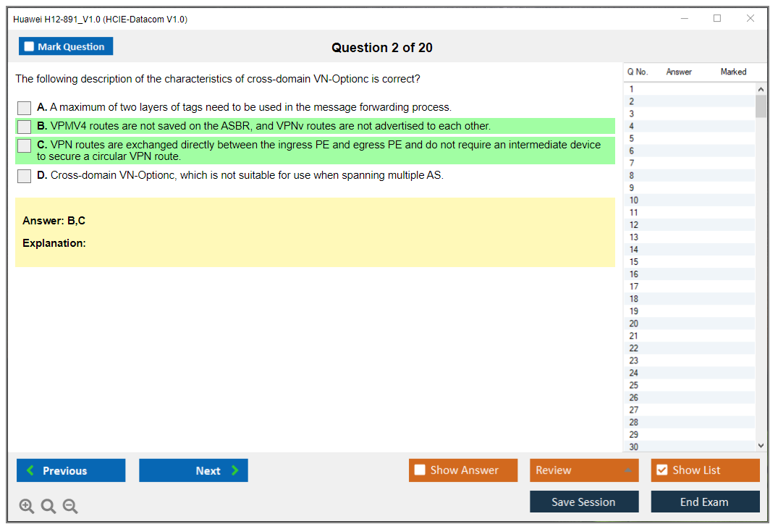
Task: Click the zoom reset magnifier icon
Action: click(48, 507)
